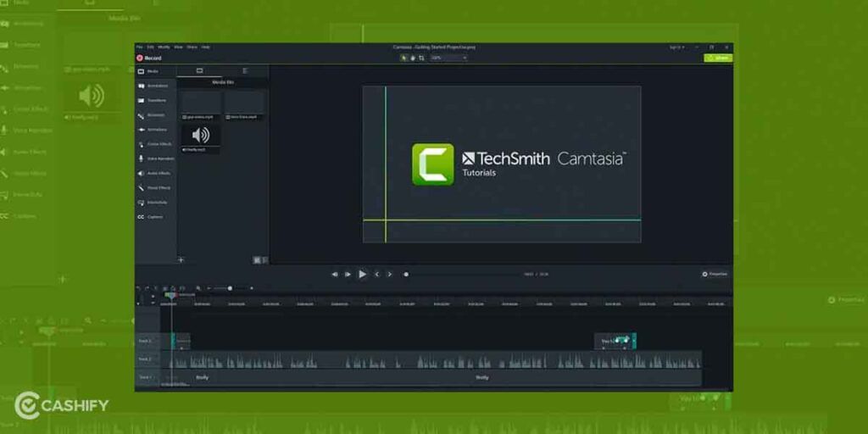The height and width of the screenshot is (434, 868).
Task: Play the video preview
Action: tap(362, 274)
